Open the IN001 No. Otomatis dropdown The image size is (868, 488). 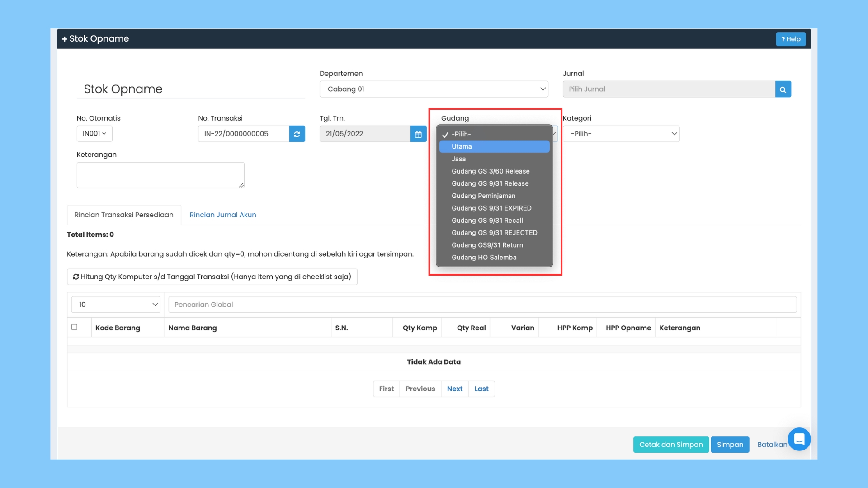(x=94, y=134)
